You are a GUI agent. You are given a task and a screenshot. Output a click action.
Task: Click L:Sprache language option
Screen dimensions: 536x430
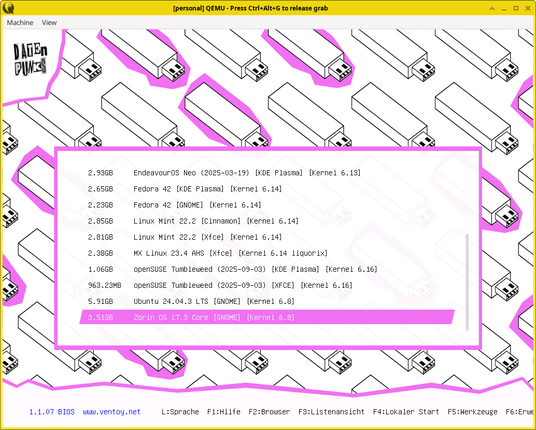pyautogui.click(x=180, y=412)
